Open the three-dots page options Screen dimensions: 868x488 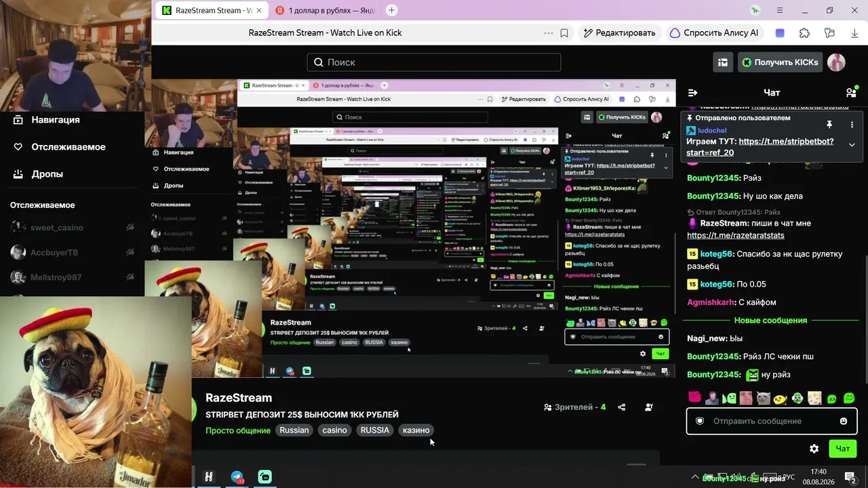click(x=548, y=33)
